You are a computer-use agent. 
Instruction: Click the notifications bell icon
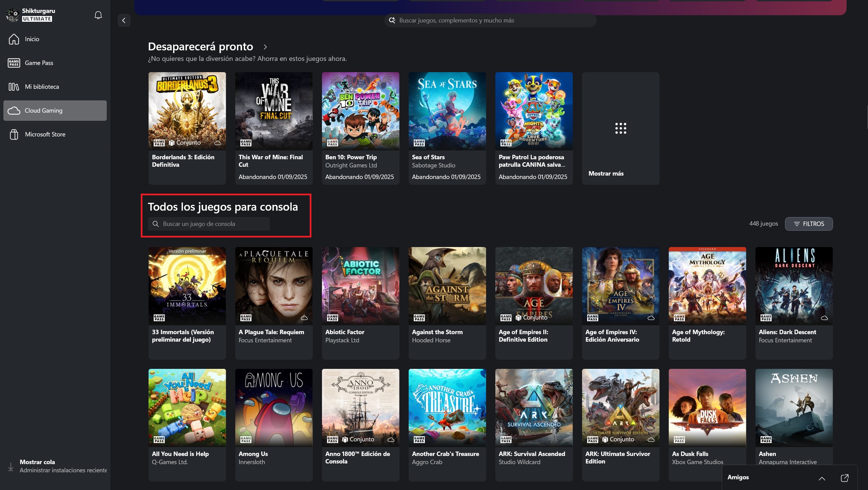tap(98, 15)
